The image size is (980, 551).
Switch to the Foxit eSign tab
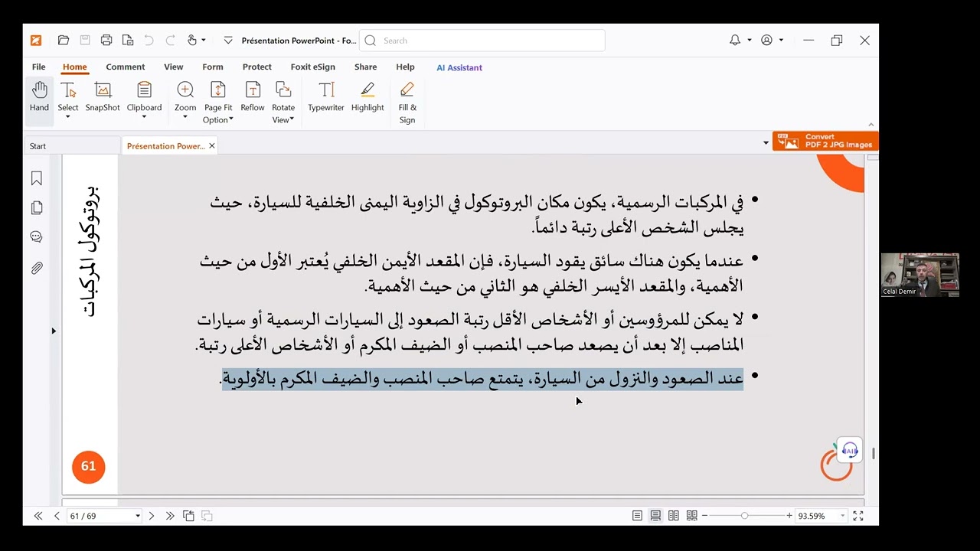point(312,67)
